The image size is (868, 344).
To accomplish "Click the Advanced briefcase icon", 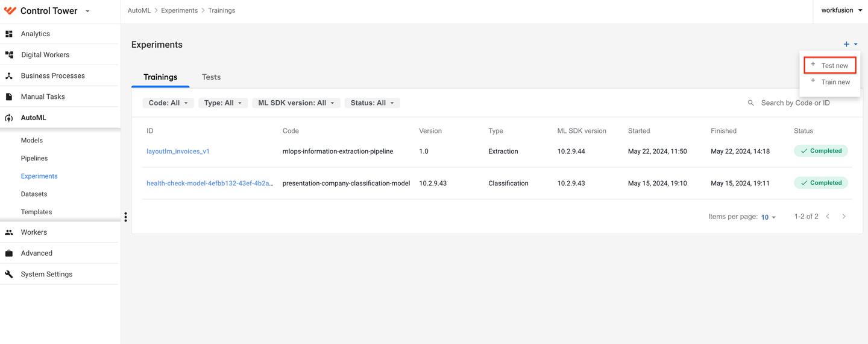I will [9, 253].
